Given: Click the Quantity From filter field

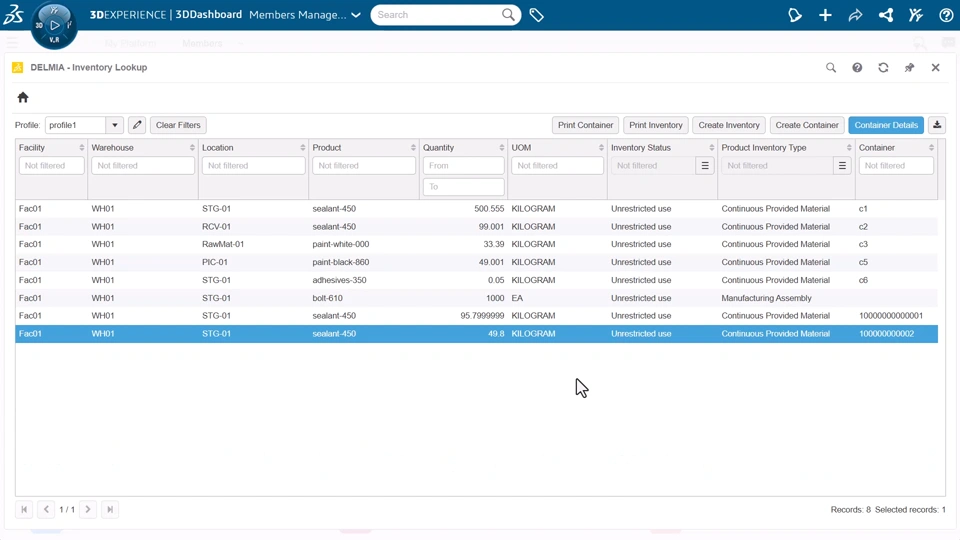Looking at the screenshot, I should (463, 165).
